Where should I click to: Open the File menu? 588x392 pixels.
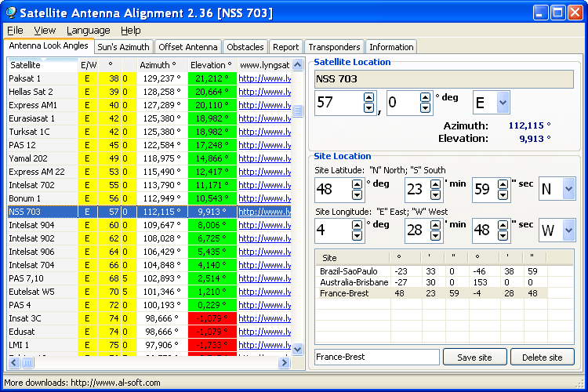pos(15,31)
